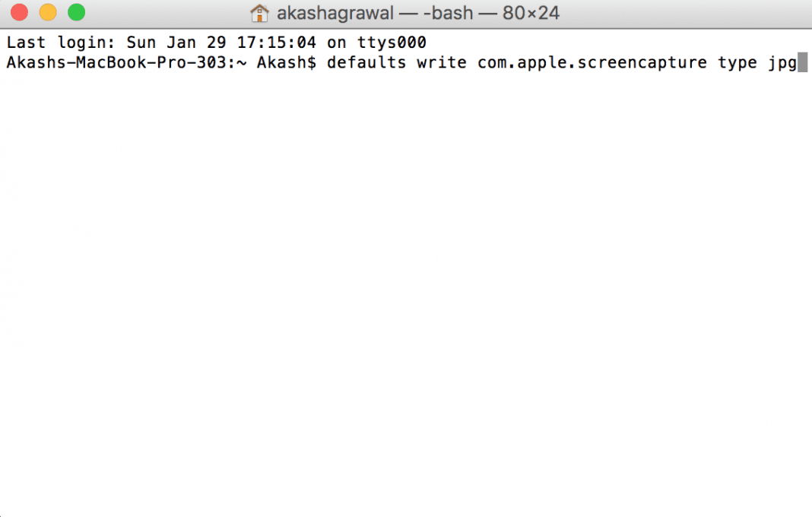This screenshot has width=812, height=517.
Task: Click the word 'jpg' at the command end
Action: tap(782, 62)
